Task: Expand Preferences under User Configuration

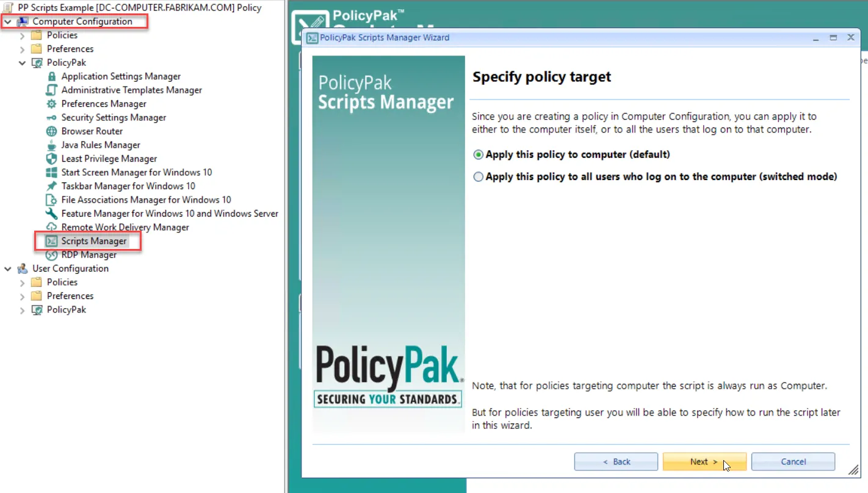Action: (23, 296)
